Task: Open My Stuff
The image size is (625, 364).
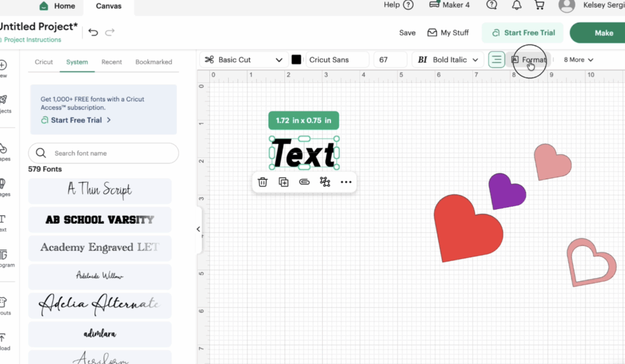Action: coord(448,33)
